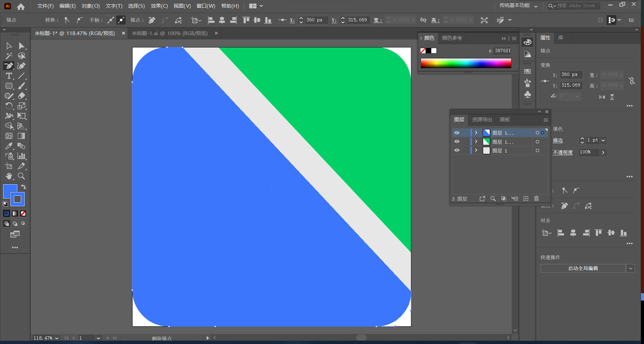Switch to the 库 libraries tab
644x344 pixels.
point(561,38)
